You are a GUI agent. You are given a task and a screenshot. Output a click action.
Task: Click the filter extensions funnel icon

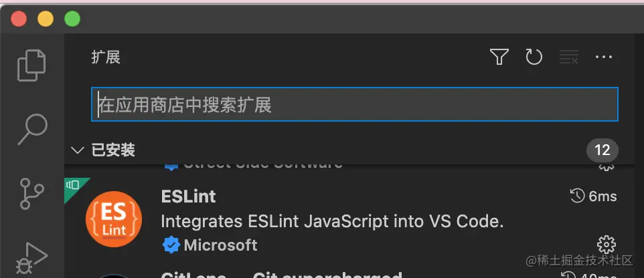(x=499, y=57)
